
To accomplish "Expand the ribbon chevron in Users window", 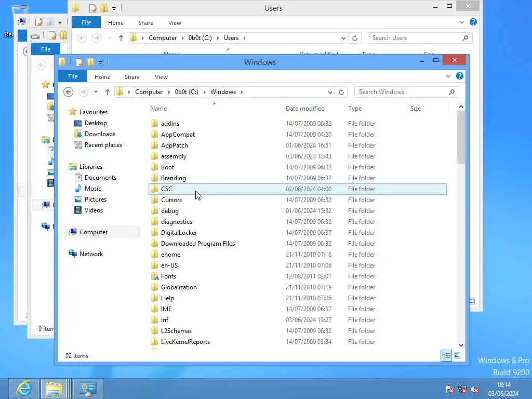I will click(x=462, y=22).
